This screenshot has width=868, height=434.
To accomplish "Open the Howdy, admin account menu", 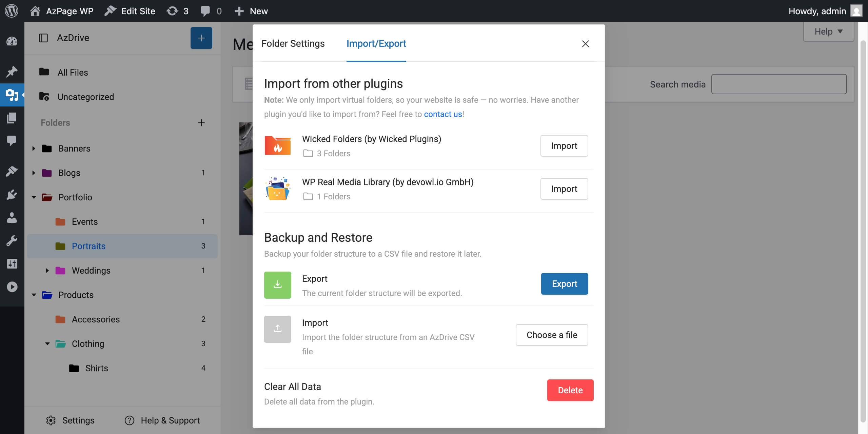I will (825, 11).
